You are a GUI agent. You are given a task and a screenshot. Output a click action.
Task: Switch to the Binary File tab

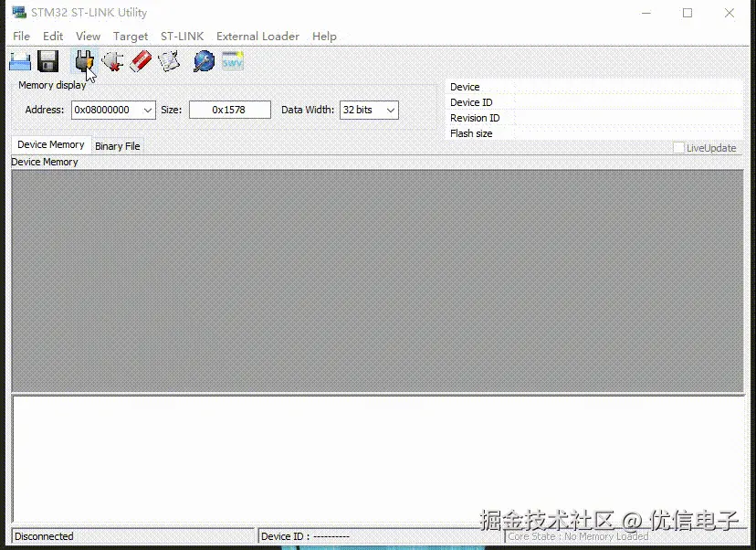[117, 146]
